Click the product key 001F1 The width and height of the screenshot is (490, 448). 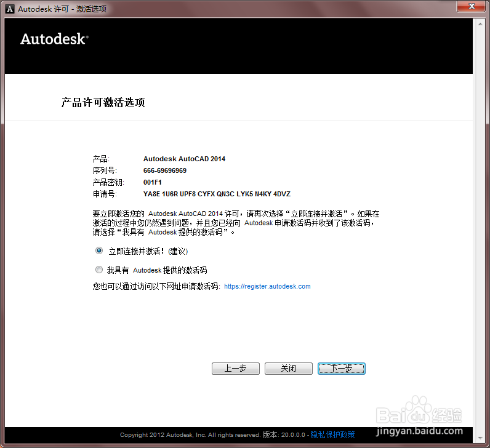click(x=152, y=182)
